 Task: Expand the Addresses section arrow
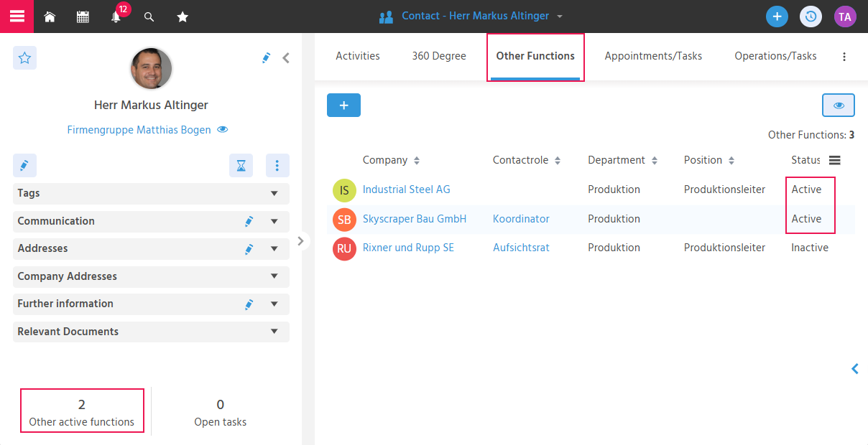[274, 249]
